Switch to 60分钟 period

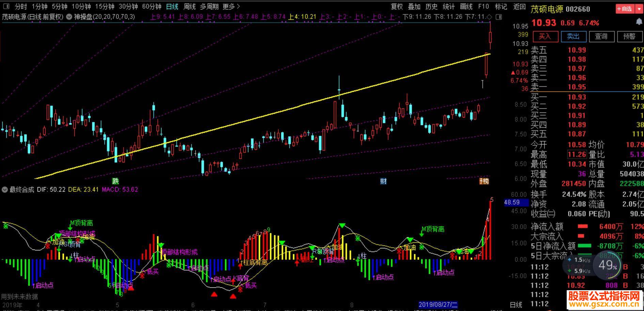pyautogui.click(x=152, y=7)
